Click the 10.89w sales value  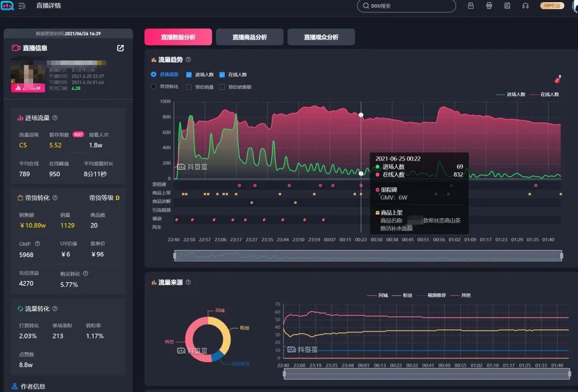point(33,225)
